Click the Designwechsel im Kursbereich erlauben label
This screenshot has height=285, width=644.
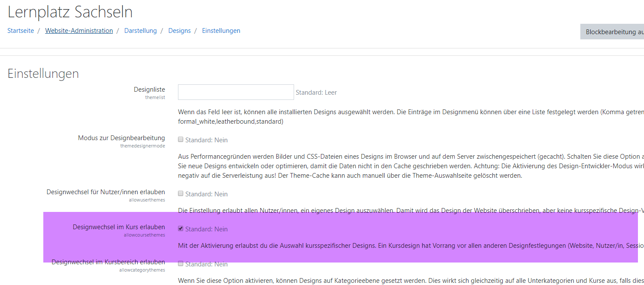(x=108, y=262)
